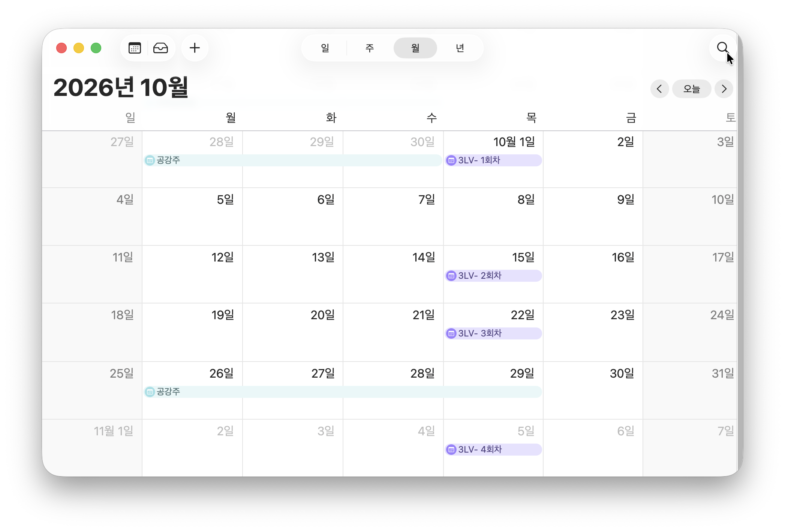The width and height of the screenshot is (785, 532).
Task: Click the purple icon of 3LV- 4회차
Action: point(451,450)
